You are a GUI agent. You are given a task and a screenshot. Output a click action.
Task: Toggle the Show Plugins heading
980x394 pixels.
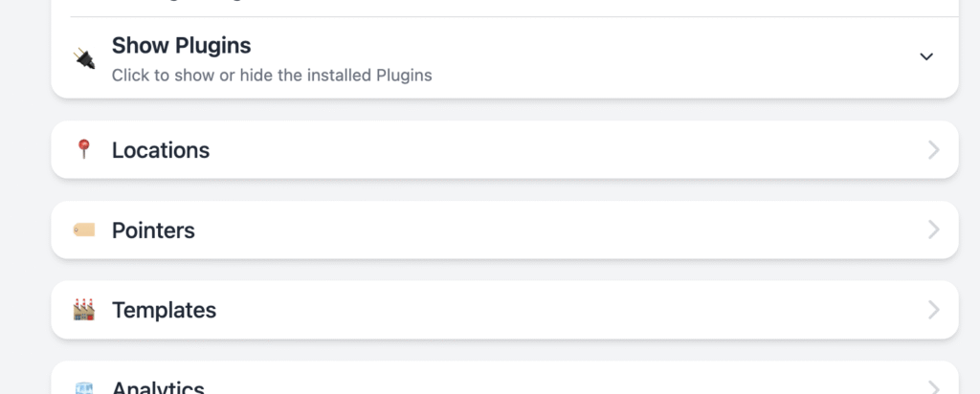pos(181,46)
